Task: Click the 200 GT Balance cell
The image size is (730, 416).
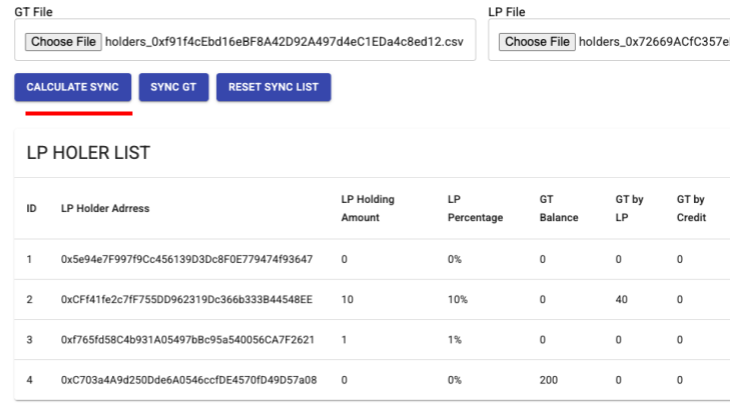Action: [549, 380]
